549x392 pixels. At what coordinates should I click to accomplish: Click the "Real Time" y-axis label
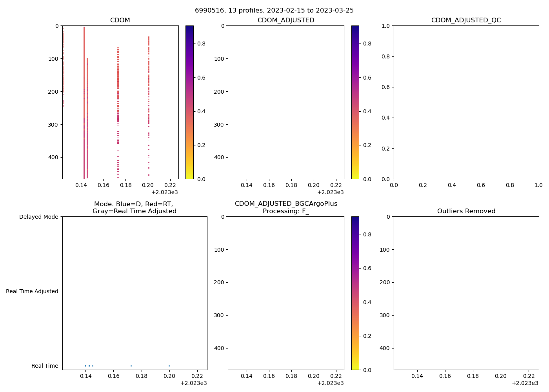tap(45, 366)
